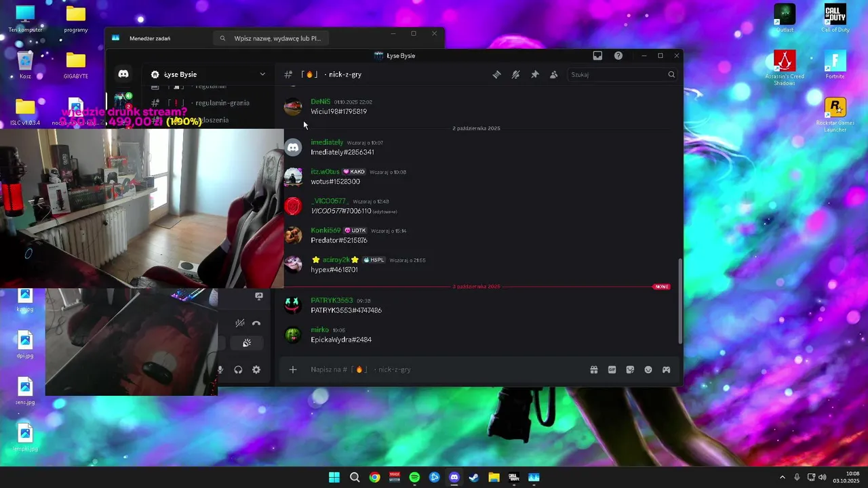Image resolution: width=868 pixels, height=488 pixels.
Task: Click NOWE new messages badge
Action: click(662, 287)
